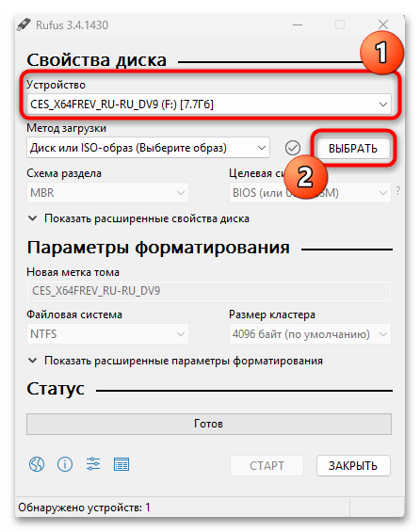Click the Rufus app icon in title bar
This screenshot has width=420, height=532.
(x=24, y=24)
